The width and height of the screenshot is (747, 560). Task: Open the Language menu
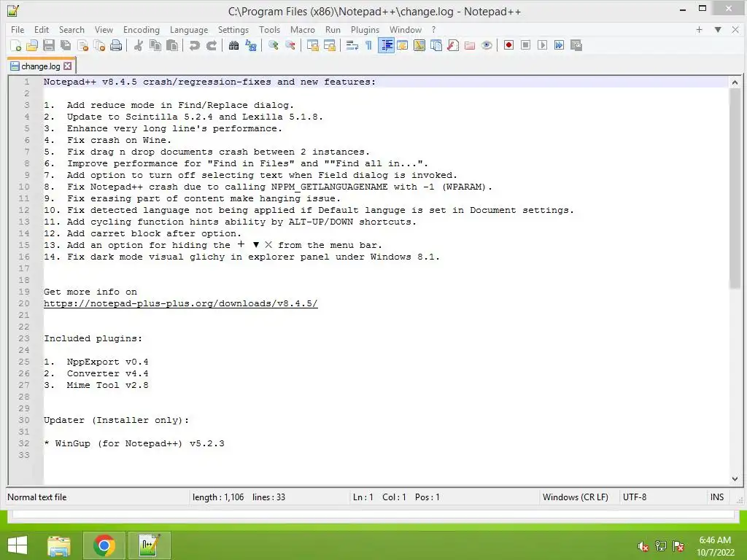[x=189, y=29]
